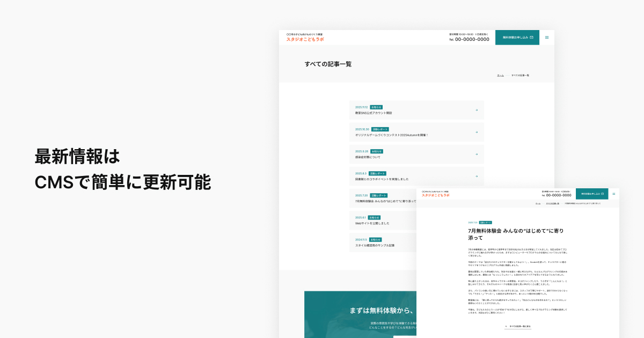Viewport: 644px width, 338px height.
Task: Click 無料体験お申し込み button on the list page
Action: 517,38
